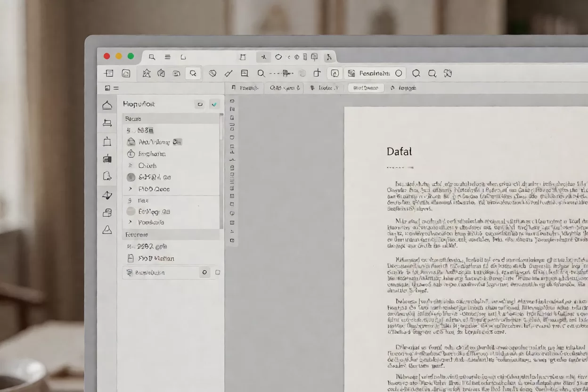Click the warning triangle icon in the left sidebar
This screenshot has width=588, height=392.
coord(107,230)
